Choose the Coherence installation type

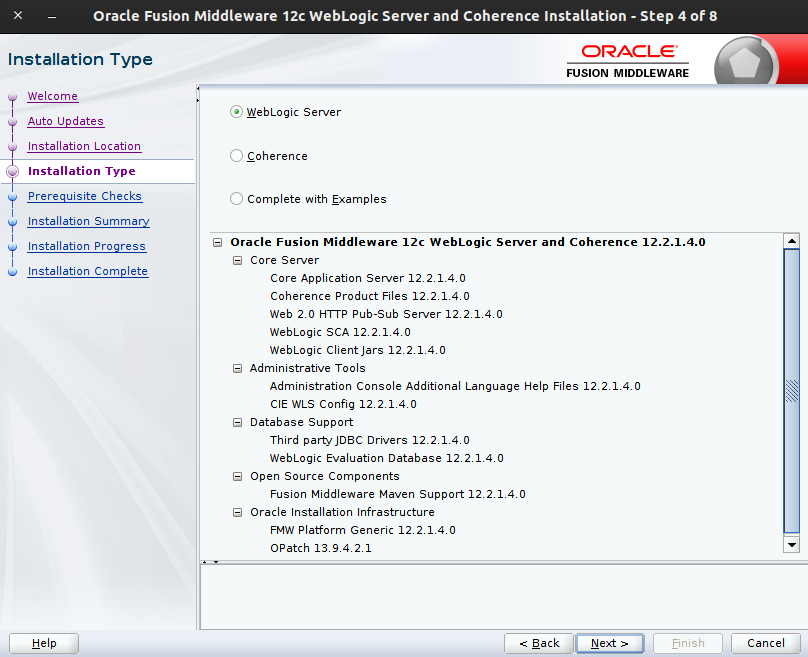237,156
